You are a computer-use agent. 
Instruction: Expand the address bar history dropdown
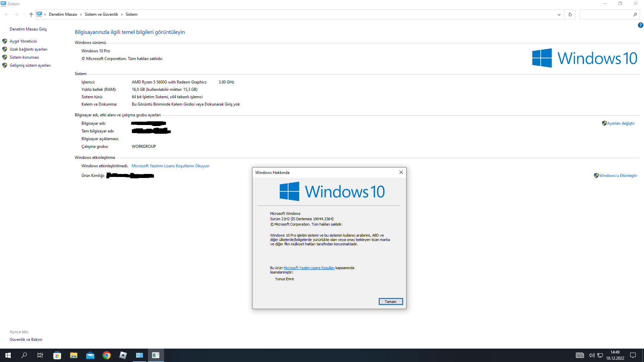559,14
